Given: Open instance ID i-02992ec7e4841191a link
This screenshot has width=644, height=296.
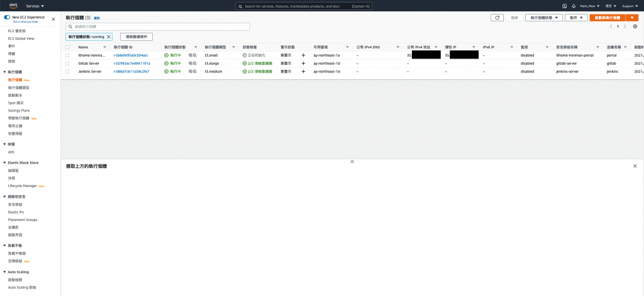Looking at the screenshot, I should [132, 64].
